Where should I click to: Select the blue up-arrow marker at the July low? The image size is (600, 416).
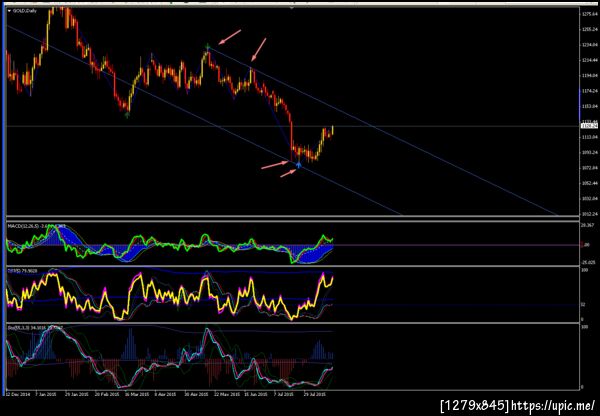(x=298, y=165)
